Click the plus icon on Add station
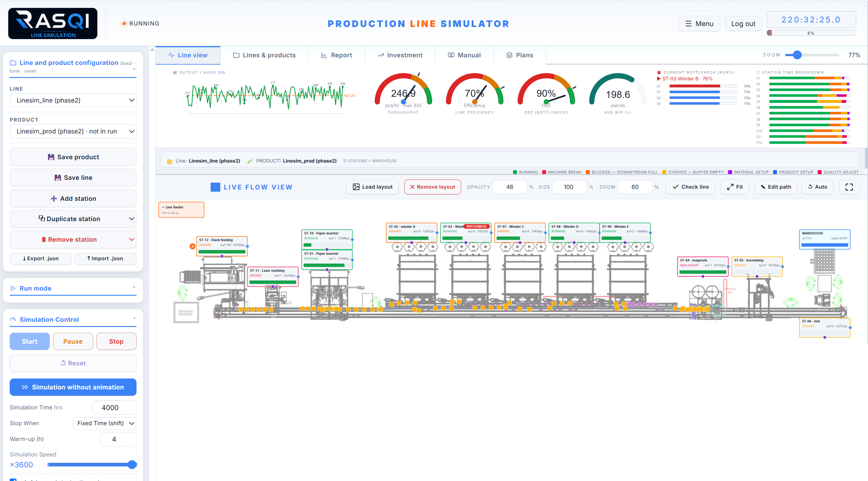This screenshot has height=481, width=868. coord(54,198)
